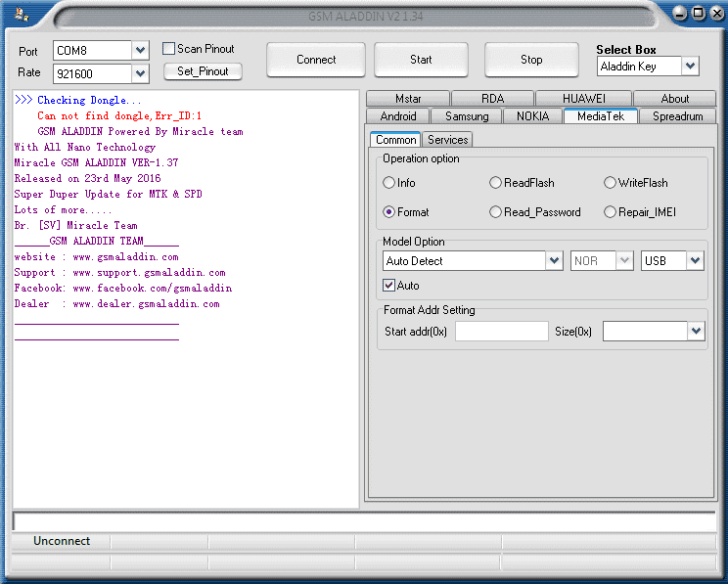The width and height of the screenshot is (728, 584).
Task: Click the GSM Aladdin app icon in title bar
Action: (21, 15)
